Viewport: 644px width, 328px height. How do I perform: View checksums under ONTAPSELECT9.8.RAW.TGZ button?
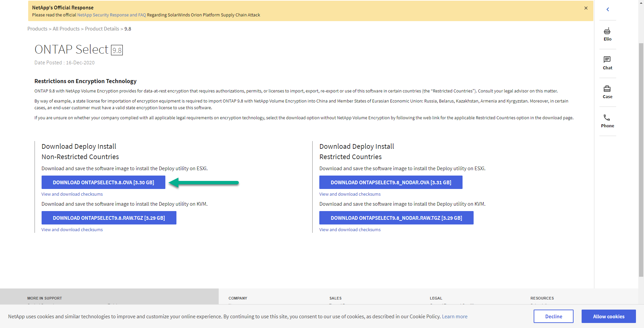pyautogui.click(x=72, y=230)
